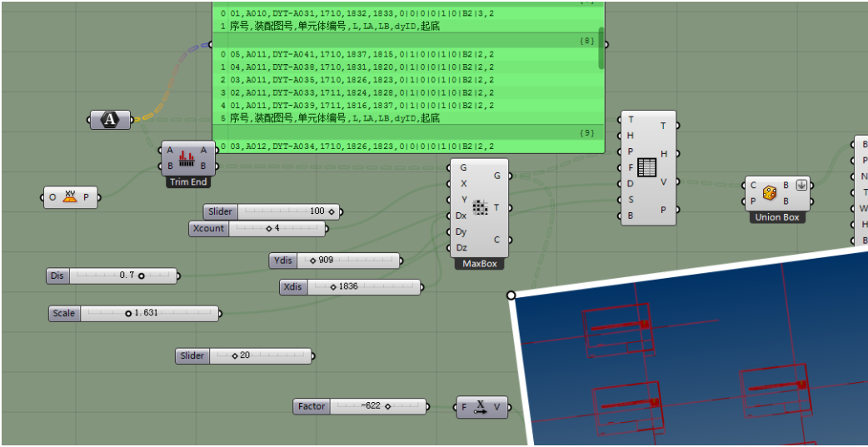Click the preview image corner handle
This screenshot has width=868, height=447.
coord(511,295)
